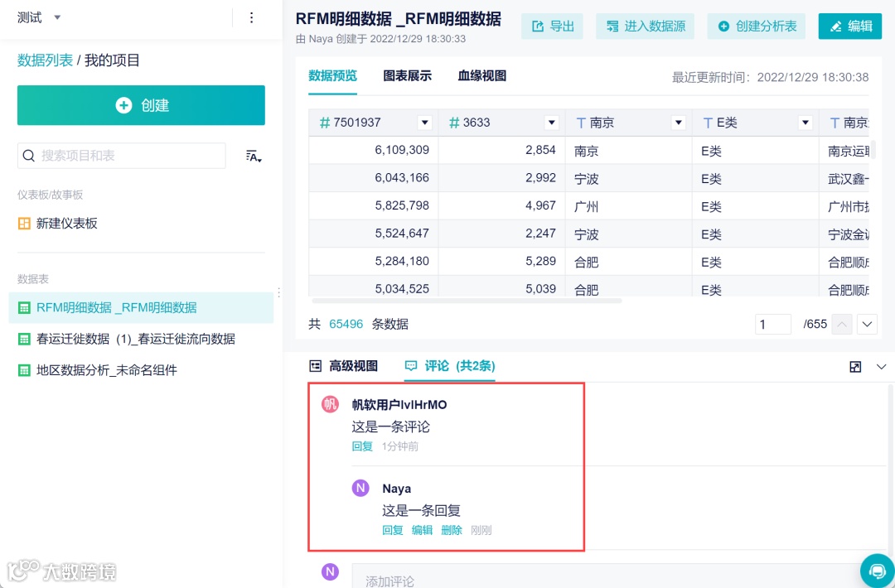Click the collapse chevron beside the comments panel

pos(880,366)
